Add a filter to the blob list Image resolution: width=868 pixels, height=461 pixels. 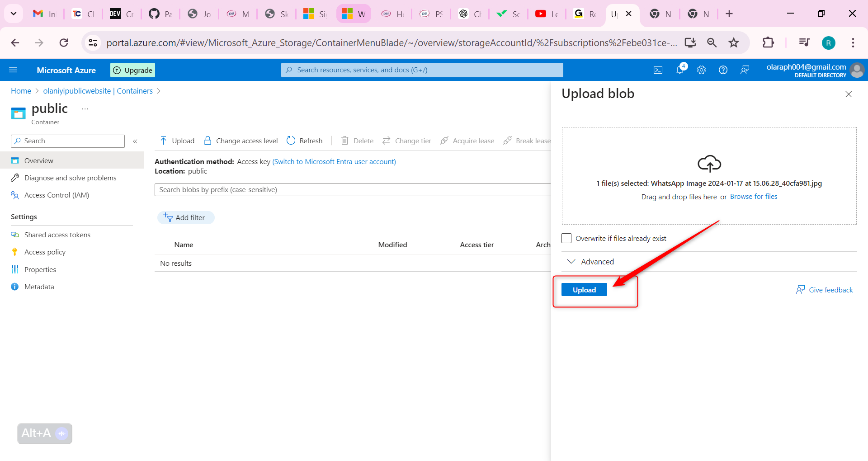point(186,217)
